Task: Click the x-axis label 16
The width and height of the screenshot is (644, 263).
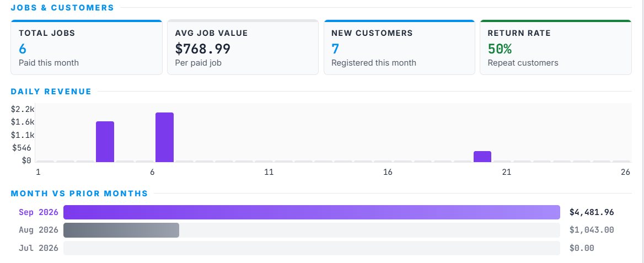Action: [x=388, y=172]
